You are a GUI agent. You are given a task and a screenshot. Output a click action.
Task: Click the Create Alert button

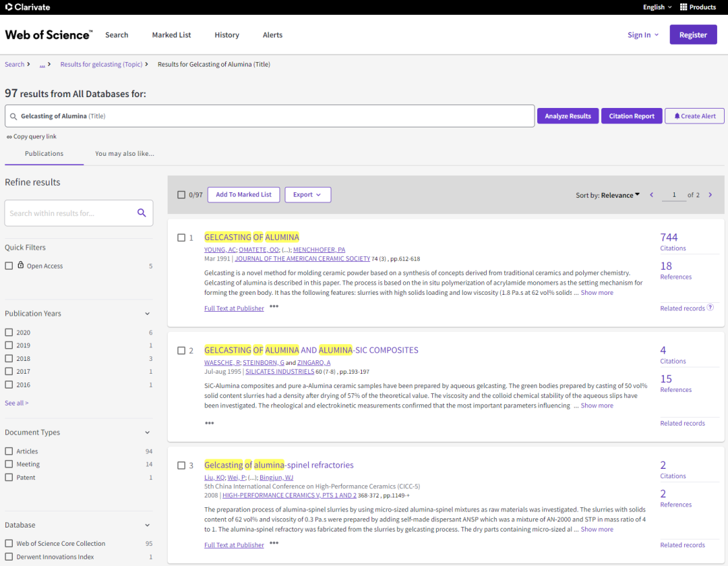(x=694, y=116)
